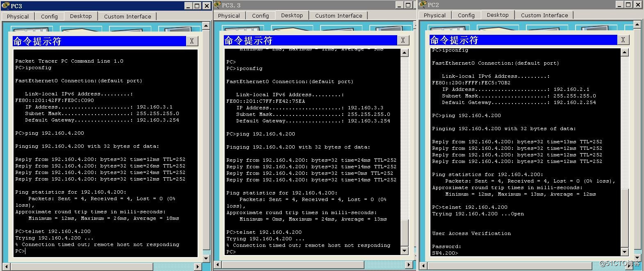The width and height of the screenshot is (644, 271).
Task: Open the Physical tab in PC2 window
Action: [435, 15]
